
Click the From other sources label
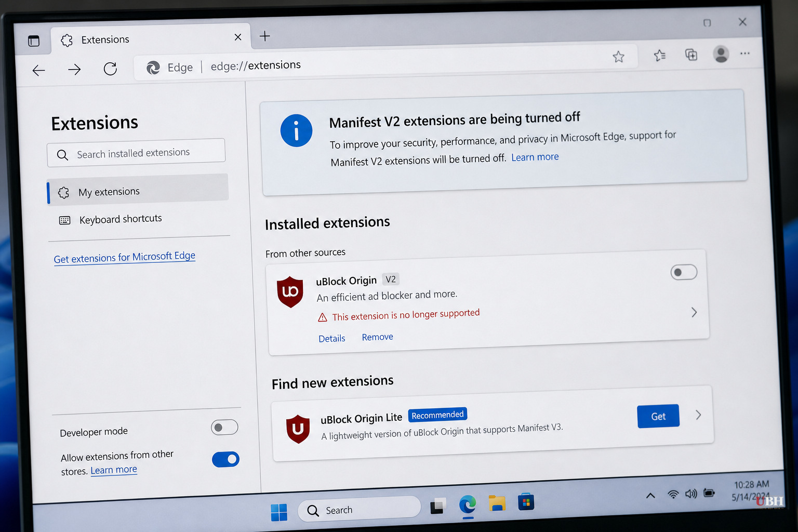pos(305,253)
